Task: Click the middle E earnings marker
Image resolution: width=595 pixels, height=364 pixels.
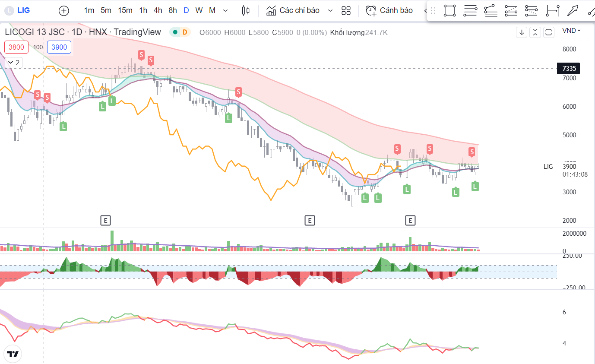Action: click(310, 221)
